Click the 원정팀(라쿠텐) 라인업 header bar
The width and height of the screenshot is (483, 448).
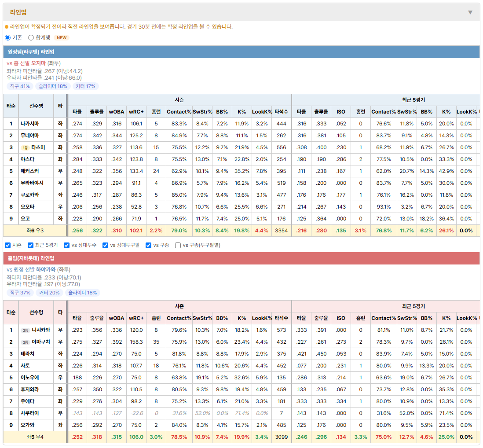[241, 52]
